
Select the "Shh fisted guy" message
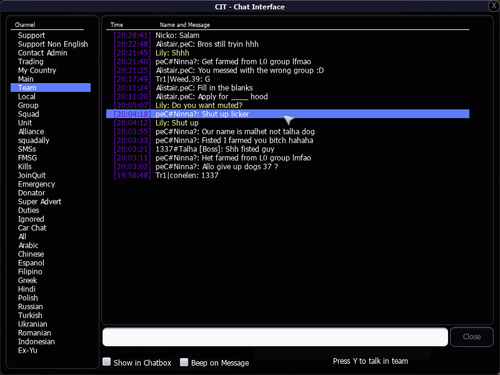pos(288,149)
